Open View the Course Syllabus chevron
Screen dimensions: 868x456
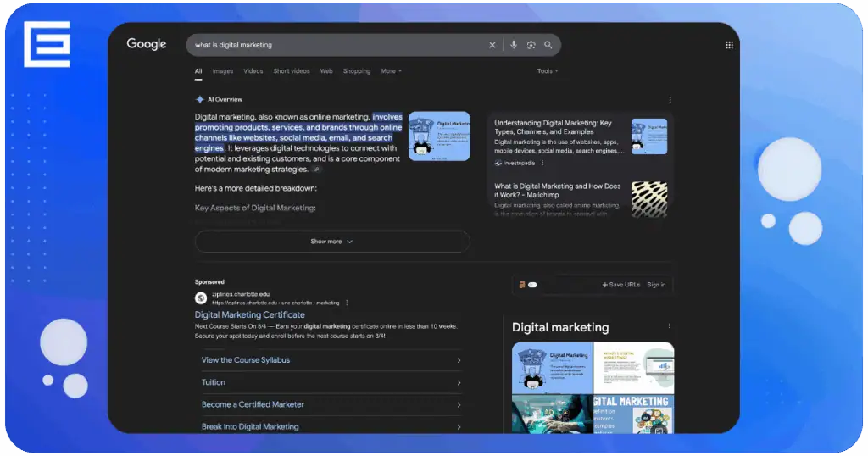coord(459,360)
